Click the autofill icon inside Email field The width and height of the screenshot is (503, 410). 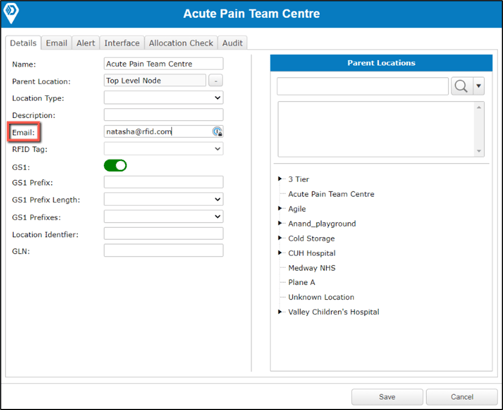click(217, 132)
